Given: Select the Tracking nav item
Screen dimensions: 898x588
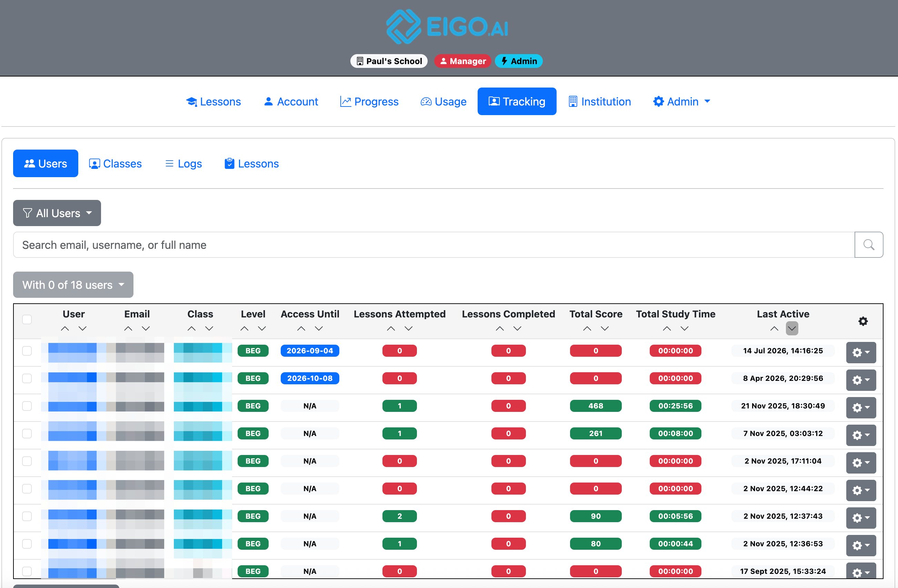Looking at the screenshot, I should [x=517, y=101].
